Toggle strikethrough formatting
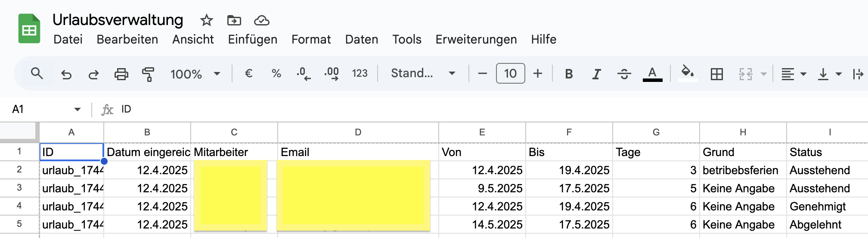This screenshot has height=238, width=868. click(624, 74)
